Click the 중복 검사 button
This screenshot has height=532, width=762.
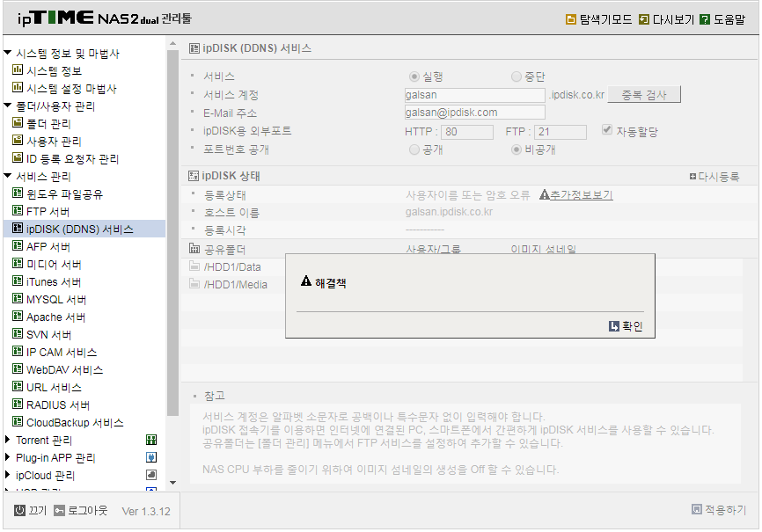coord(644,95)
